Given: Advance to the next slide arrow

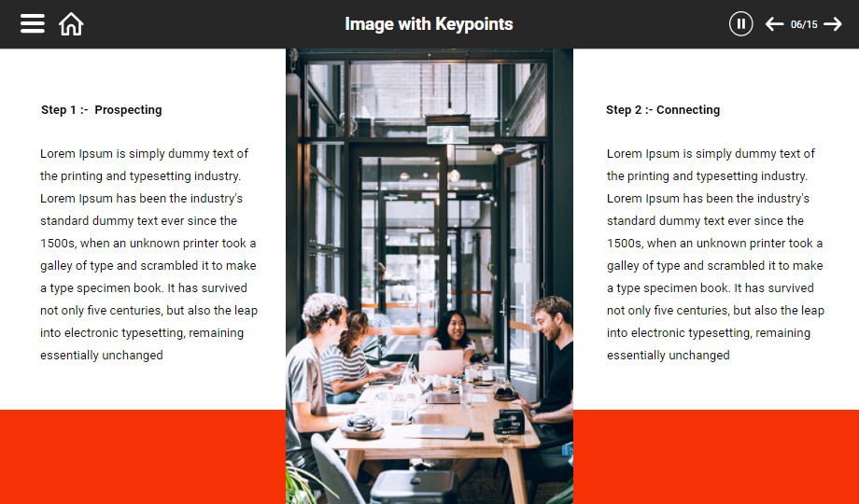Looking at the screenshot, I should click(833, 24).
